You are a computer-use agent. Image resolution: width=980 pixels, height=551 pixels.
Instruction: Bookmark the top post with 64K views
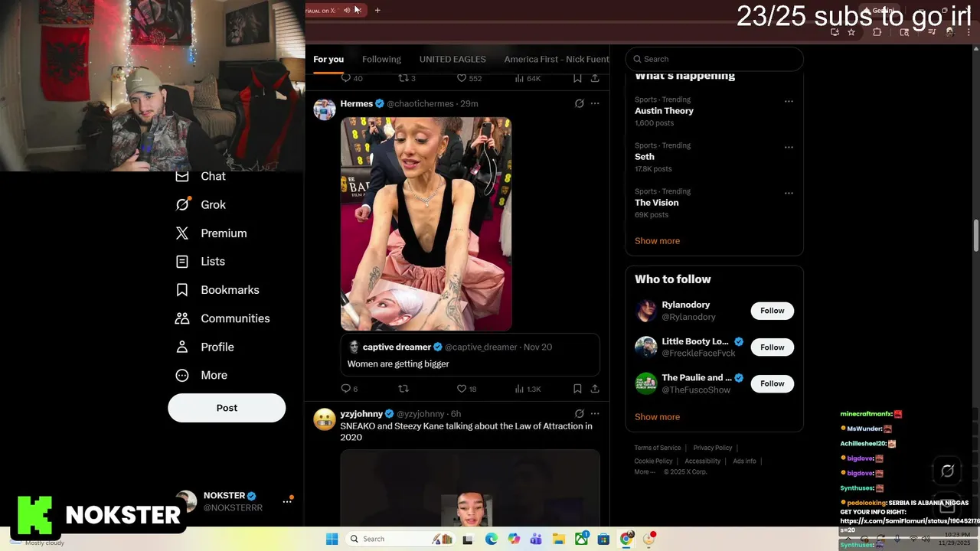tap(577, 78)
